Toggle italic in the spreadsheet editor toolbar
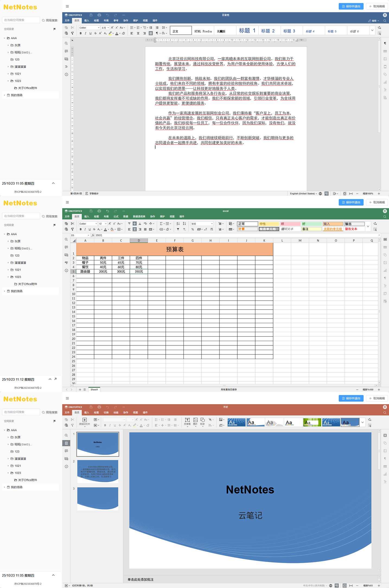 click(85, 229)
